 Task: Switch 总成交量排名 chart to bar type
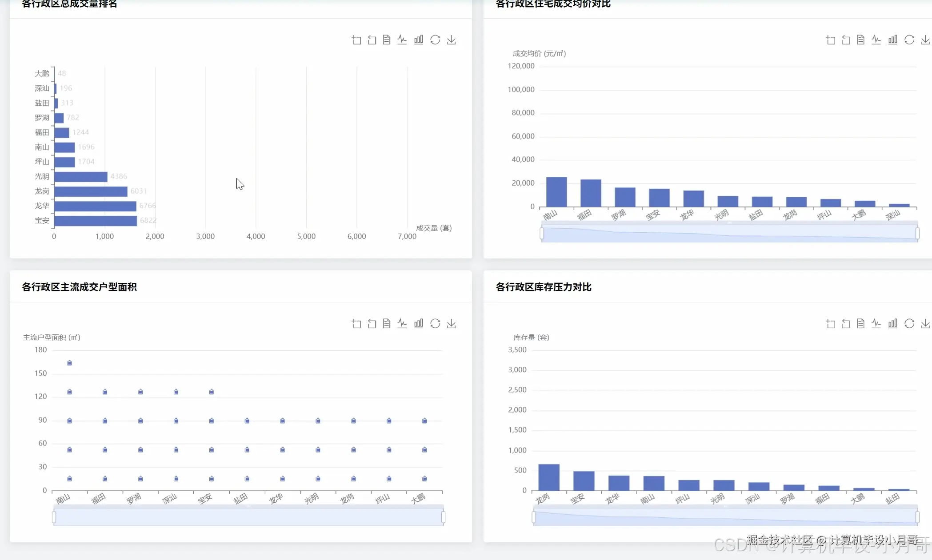(419, 40)
